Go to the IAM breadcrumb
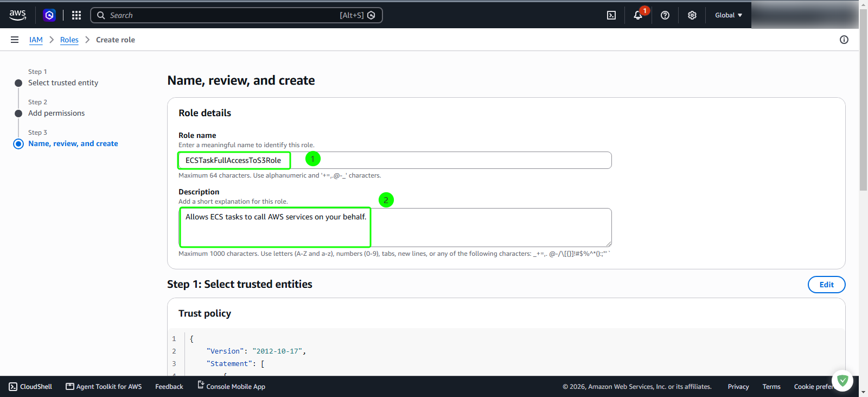The image size is (868, 397). point(36,40)
